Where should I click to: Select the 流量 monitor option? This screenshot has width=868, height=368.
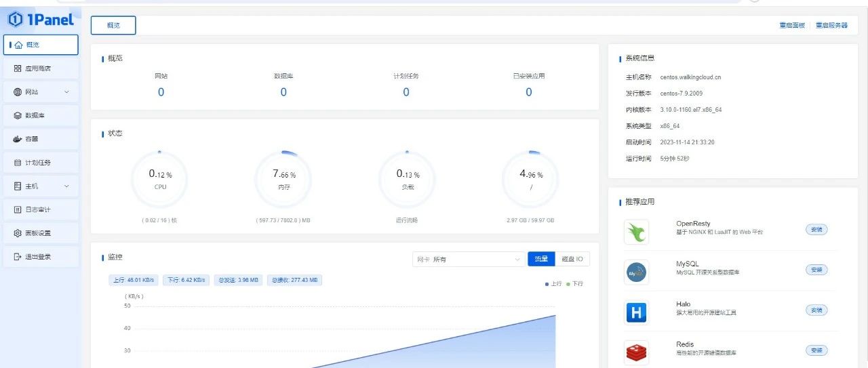click(541, 259)
